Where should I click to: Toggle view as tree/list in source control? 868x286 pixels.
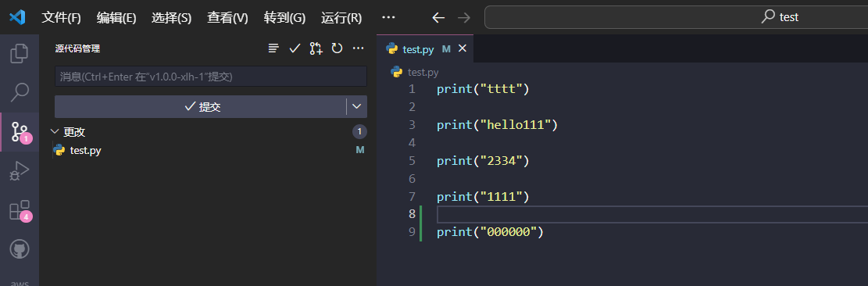tap(273, 48)
